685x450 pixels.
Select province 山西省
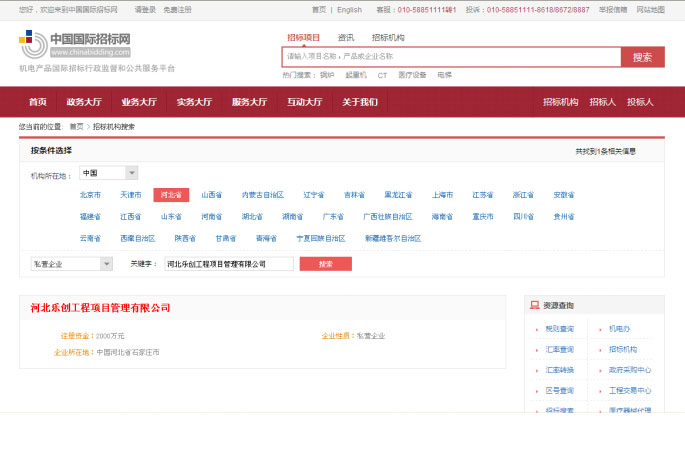(x=211, y=195)
